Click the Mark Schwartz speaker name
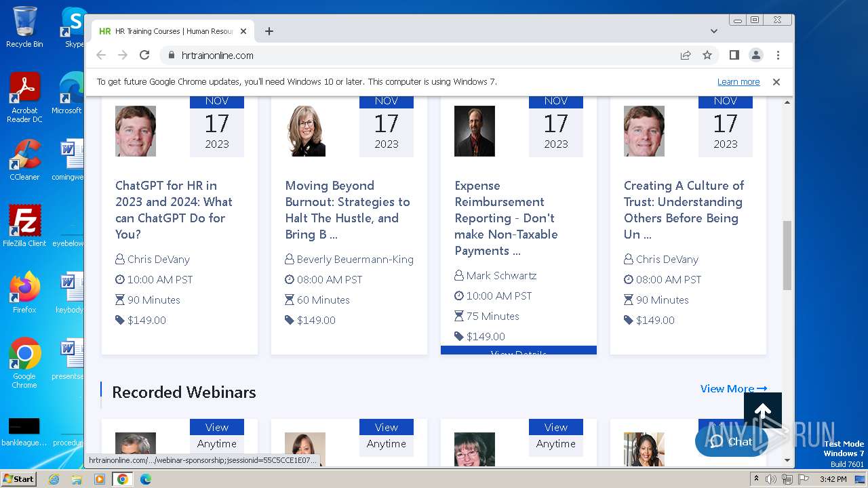Screen dimensions: 868x488 click(501, 276)
